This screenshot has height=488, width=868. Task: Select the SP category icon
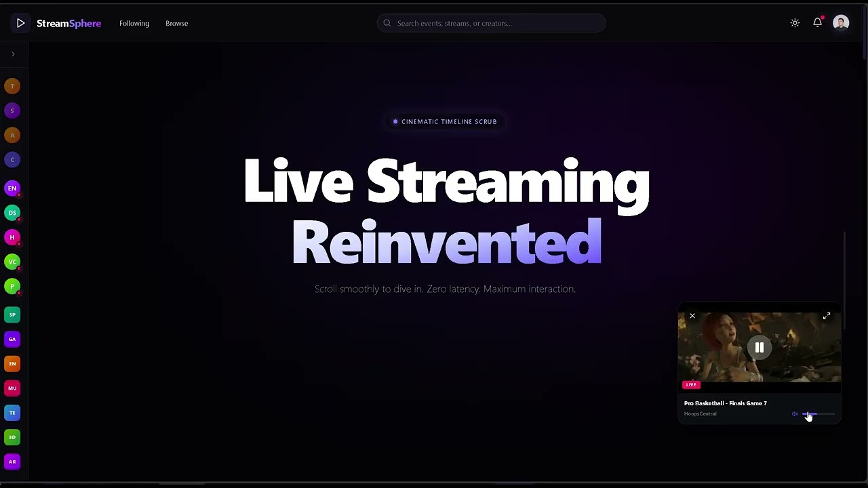[x=12, y=314]
